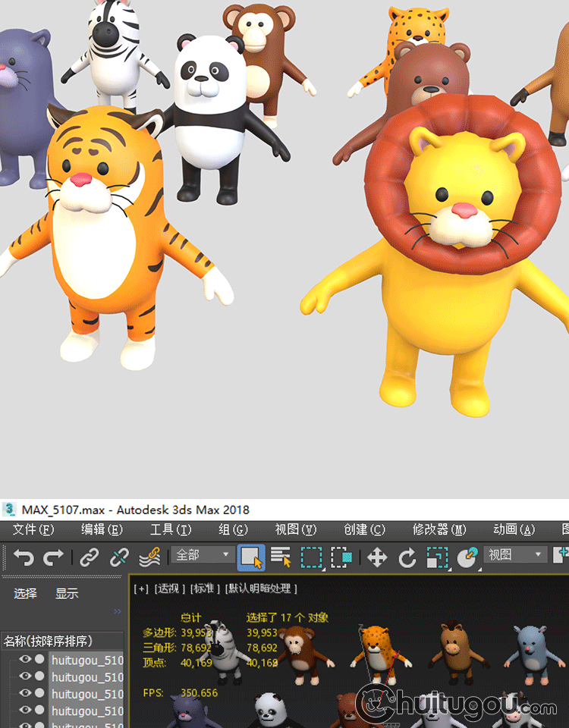Viewport: 569px width, 728px height.
Task: Expand the [+] viewport general menu
Action: tap(140, 588)
